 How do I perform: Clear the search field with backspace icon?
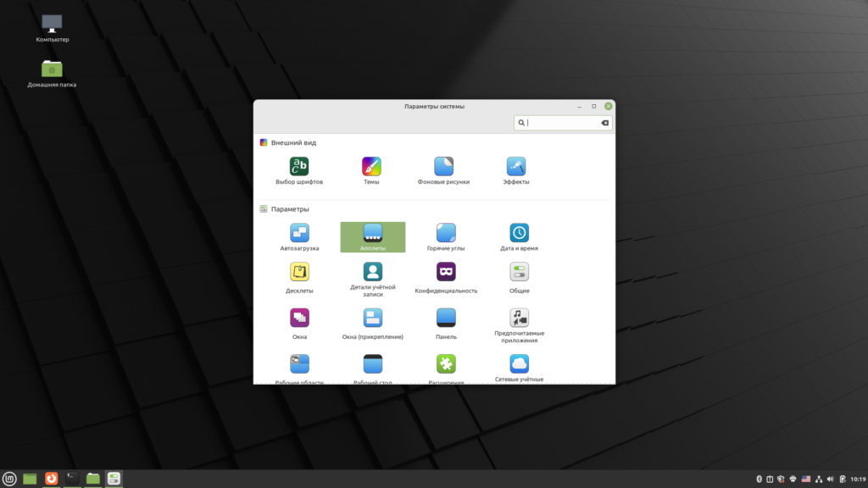click(604, 123)
